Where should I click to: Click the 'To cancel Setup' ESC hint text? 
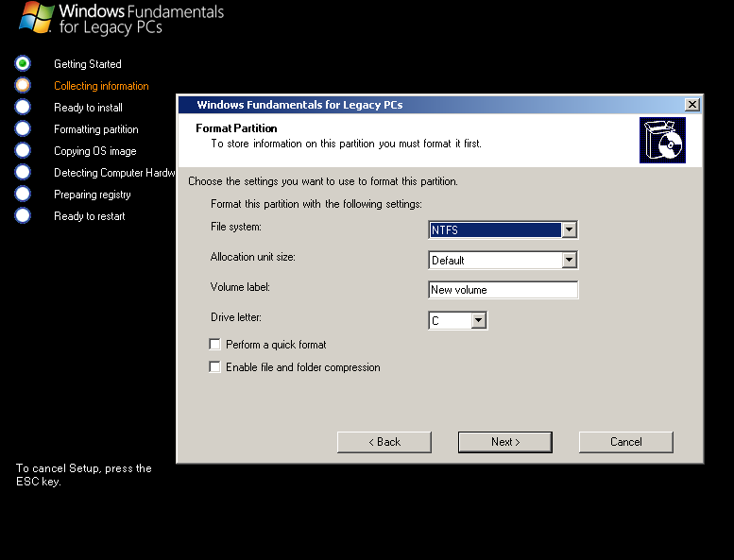pos(84,475)
